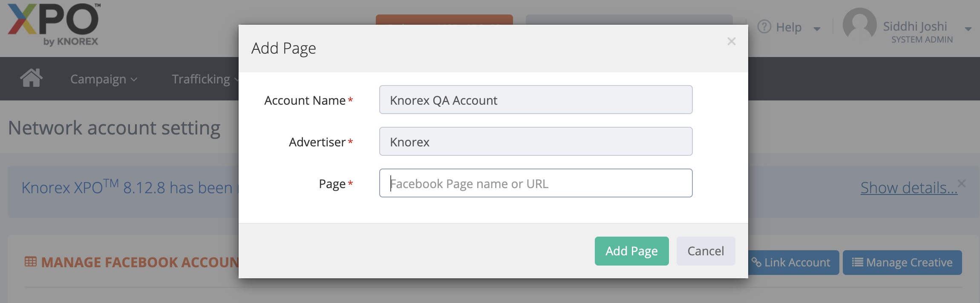
Task: Expand the Help dropdown arrow
Action: coord(817,29)
